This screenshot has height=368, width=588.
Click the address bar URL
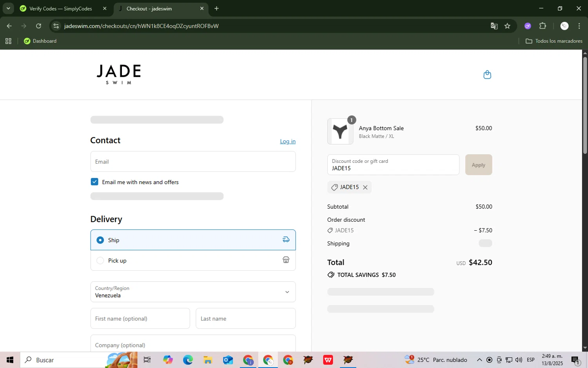point(142,26)
